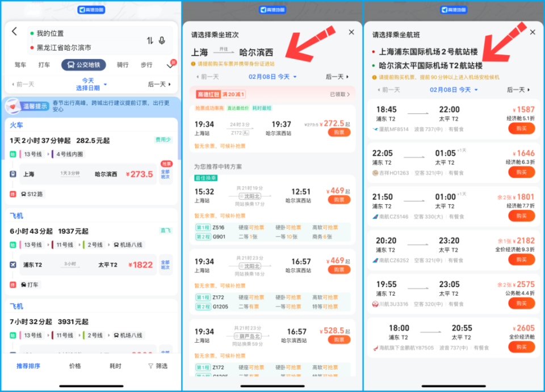
Task: Swap origin and destination with the arrows icon
Action: tap(150, 41)
